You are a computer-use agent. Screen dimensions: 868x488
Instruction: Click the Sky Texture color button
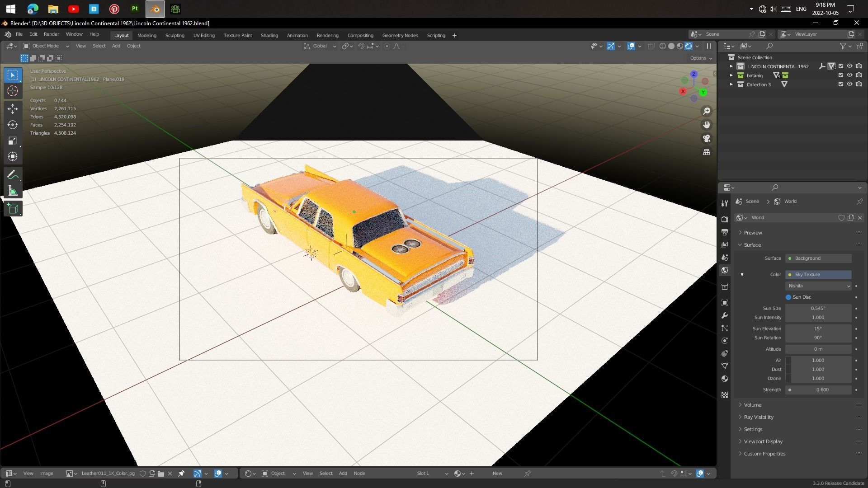pos(818,275)
